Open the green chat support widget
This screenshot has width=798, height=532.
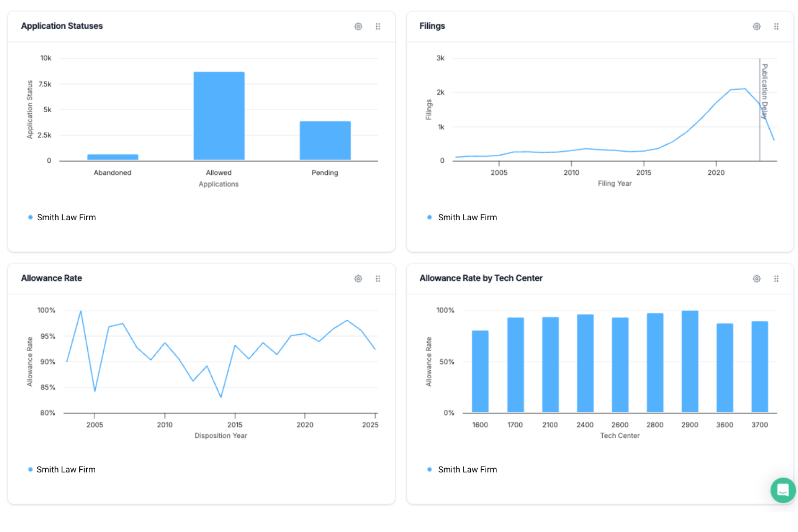(x=783, y=490)
